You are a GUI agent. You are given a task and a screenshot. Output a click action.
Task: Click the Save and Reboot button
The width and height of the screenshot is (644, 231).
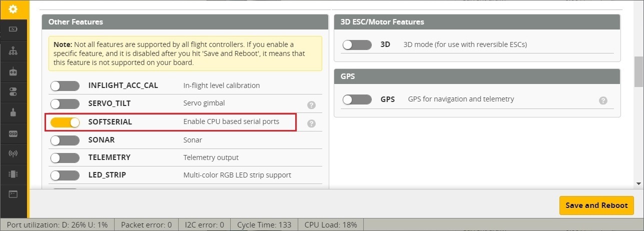coord(596,205)
